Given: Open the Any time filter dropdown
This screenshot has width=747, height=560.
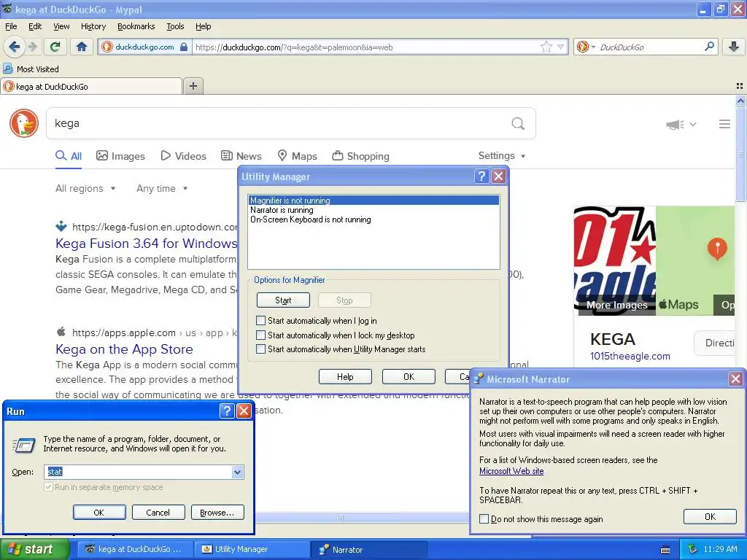Looking at the screenshot, I should pyautogui.click(x=162, y=189).
